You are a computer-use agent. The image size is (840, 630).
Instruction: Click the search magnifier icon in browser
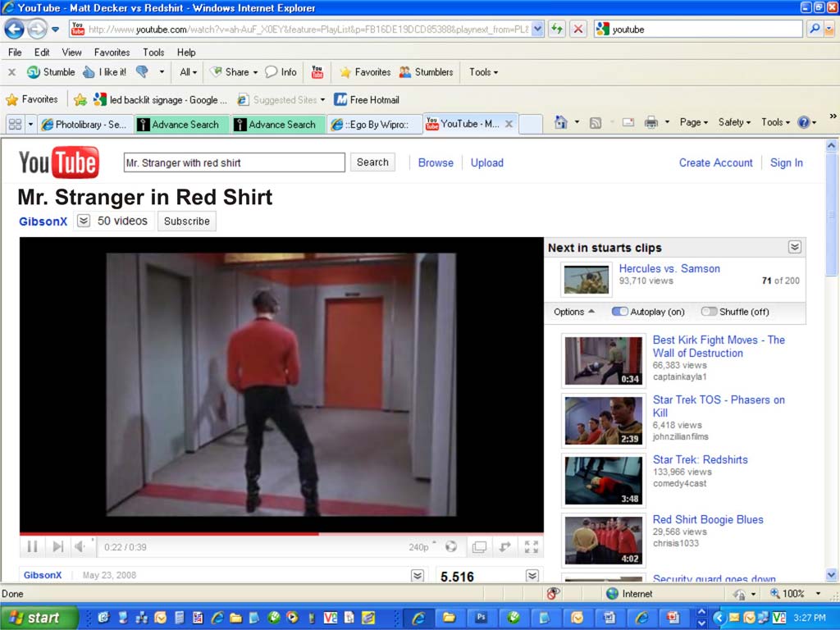tap(815, 29)
